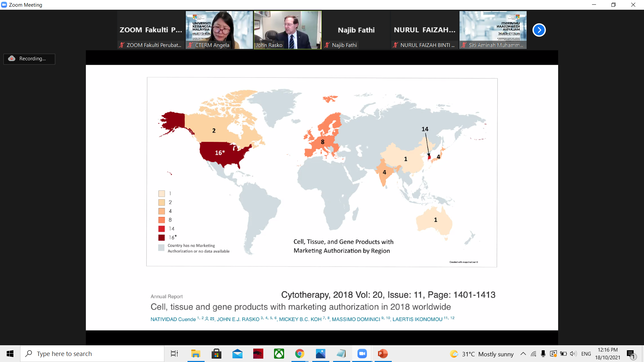
Task: Select the John Rasko video thumbnail
Action: (287, 30)
